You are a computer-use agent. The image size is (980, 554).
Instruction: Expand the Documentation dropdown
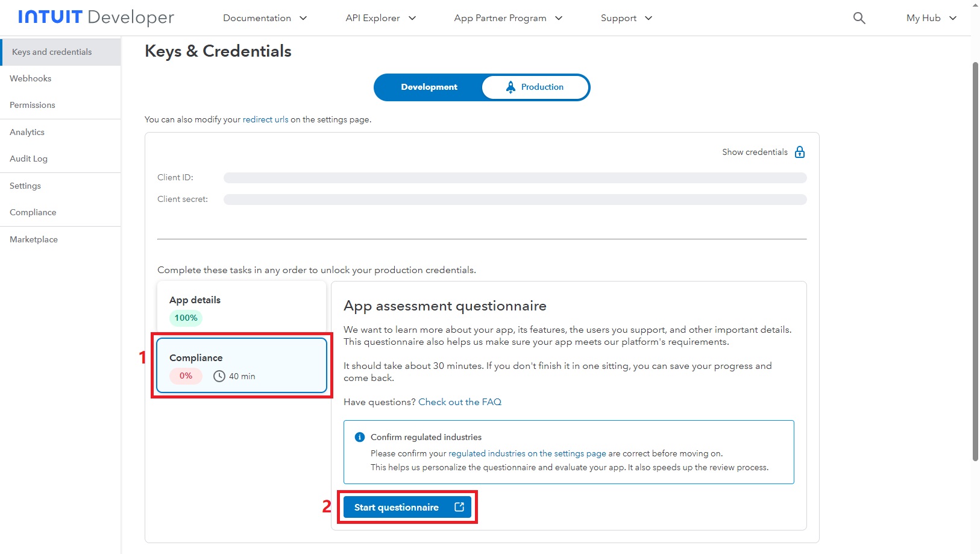click(x=265, y=18)
